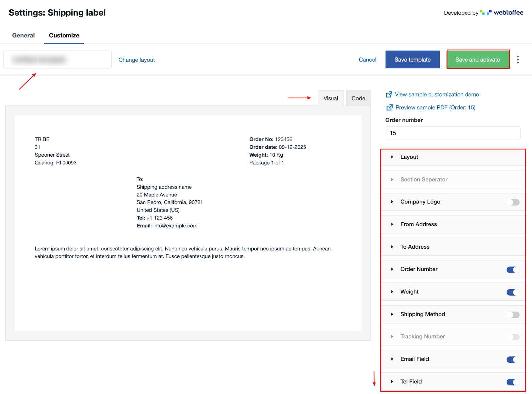Disable the Tel Field toggle
532x394 pixels.
pos(512,382)
